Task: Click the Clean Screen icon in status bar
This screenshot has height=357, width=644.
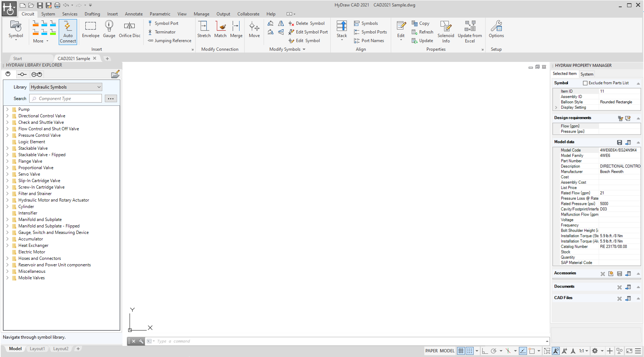Action: (x=629, y=351)
